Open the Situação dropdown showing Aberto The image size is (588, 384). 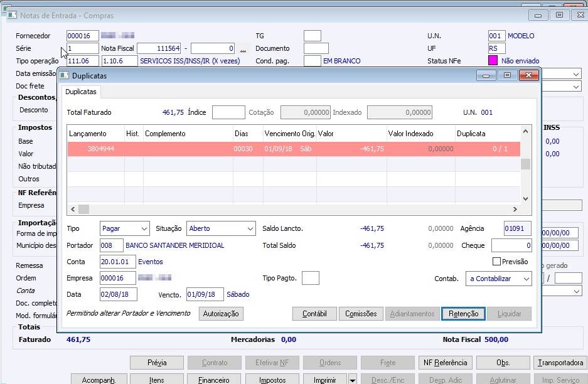point(250,229)
